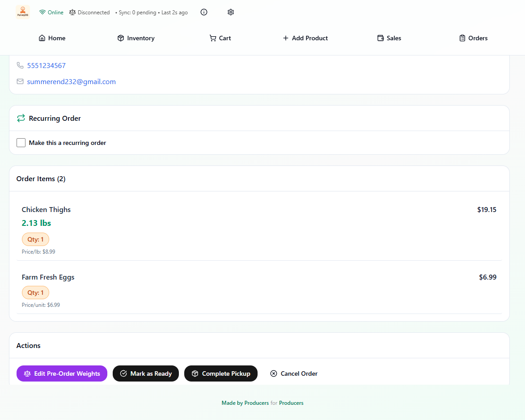Click the recurring arrows icon beside Recurring Order
Viewport: 525px width, 420px height.
(21, 118)
